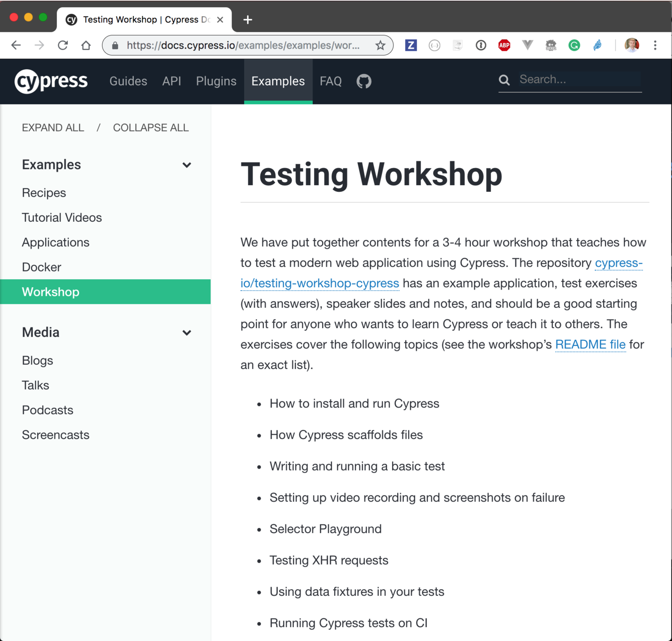672x641 pixels.
Task: Click the Vue devtools extension icon
Action: 527,45
